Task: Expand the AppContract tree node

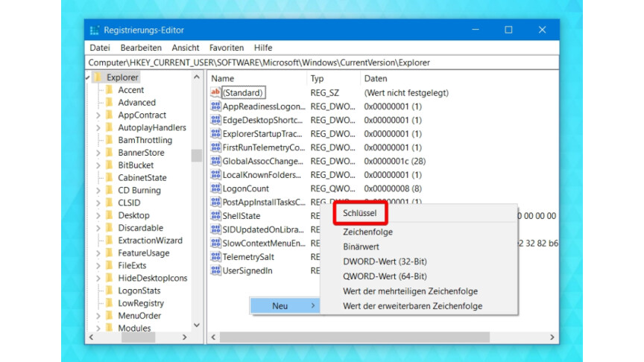Action: (x=98, y=115)
